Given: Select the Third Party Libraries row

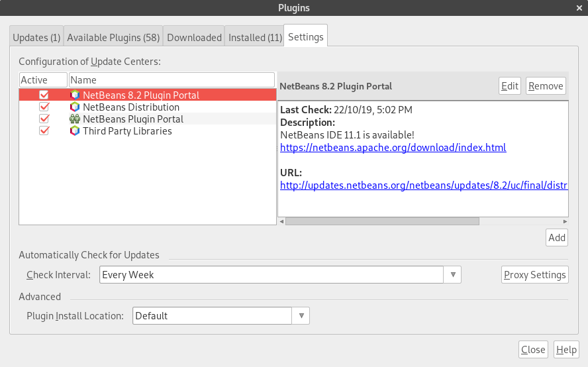Looking at the screenshot, I should (148, 131).
